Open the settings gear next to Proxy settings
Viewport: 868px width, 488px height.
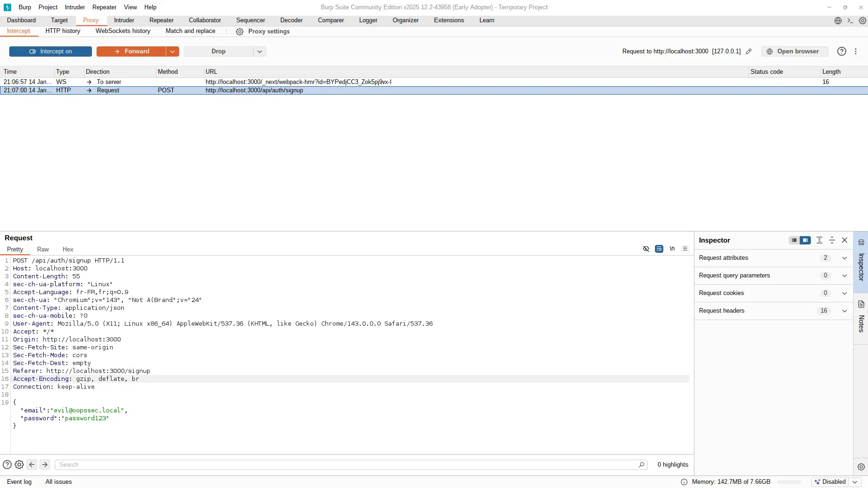click(240, 32)
